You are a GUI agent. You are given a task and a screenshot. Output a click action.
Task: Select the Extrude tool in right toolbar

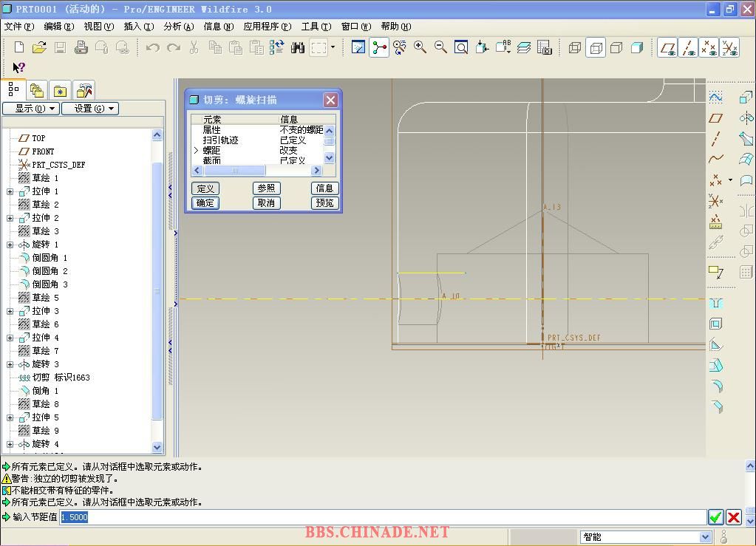coord(746,98)
